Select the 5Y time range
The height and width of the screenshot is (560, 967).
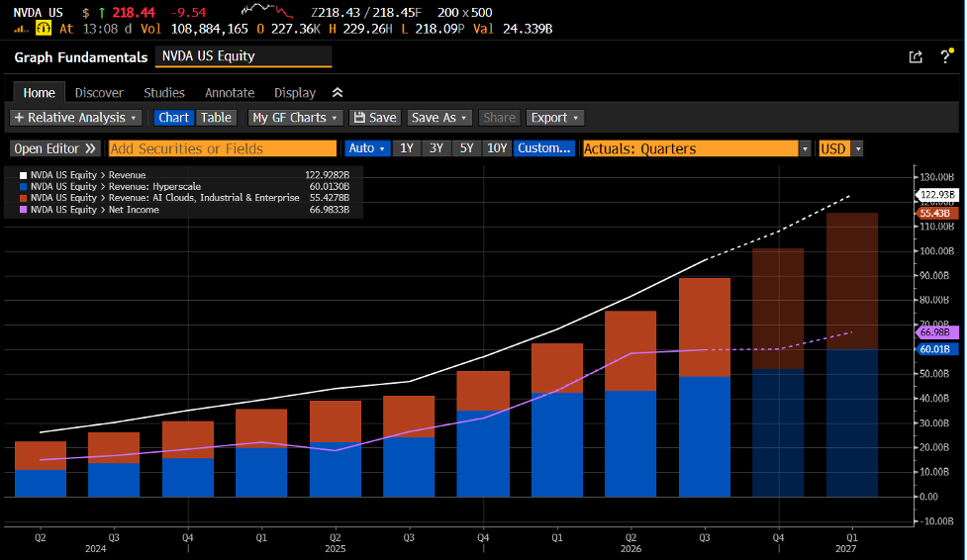coord(466,148)
